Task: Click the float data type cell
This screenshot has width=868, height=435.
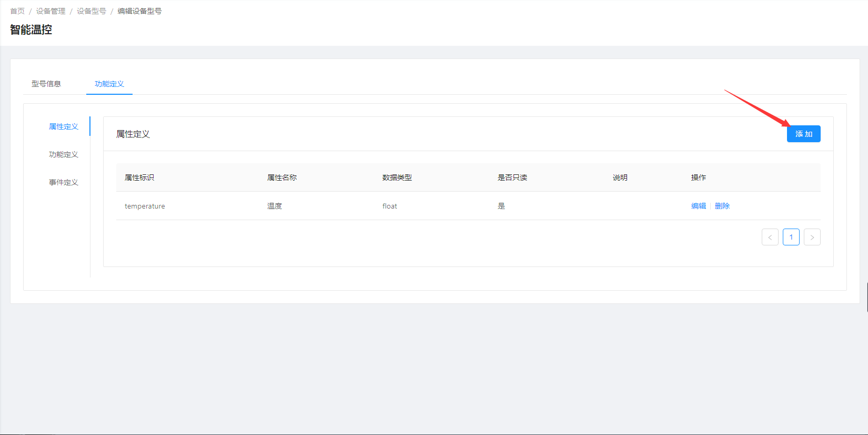Action: point(389,206)
